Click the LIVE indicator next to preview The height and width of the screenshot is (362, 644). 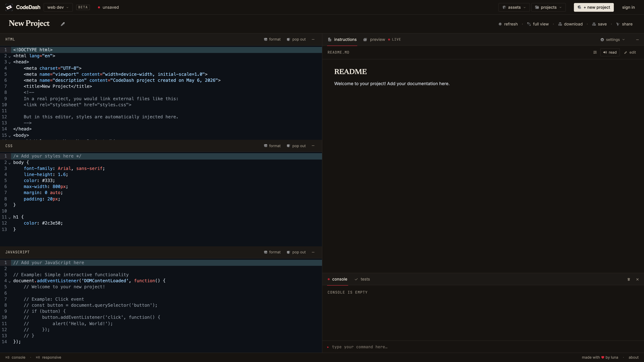click(x=394, y=40)
